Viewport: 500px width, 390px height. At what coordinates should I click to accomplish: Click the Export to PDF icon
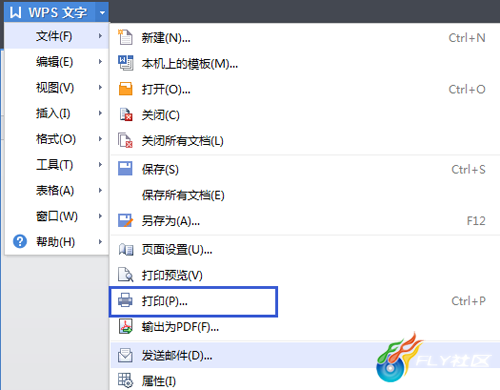point(126,326)
